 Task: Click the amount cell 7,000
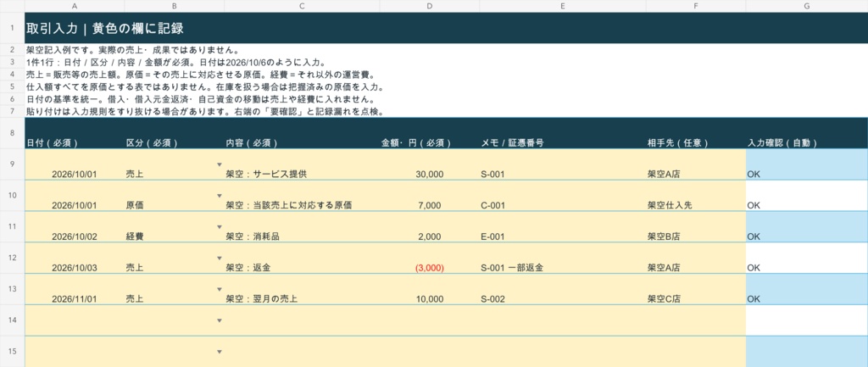tap(430, 196)
